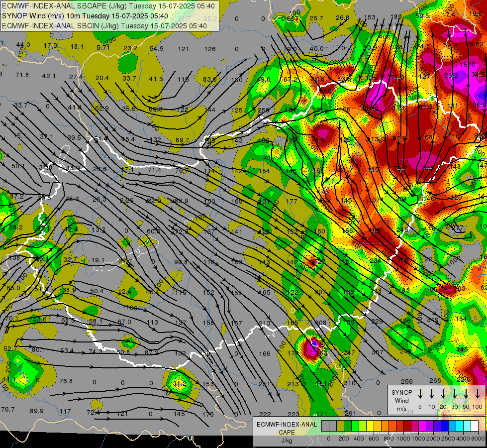The width and height of the screenshot is (487, 448).
Task: Click the map value '23.2'
Action: click(x=130, y=48)
